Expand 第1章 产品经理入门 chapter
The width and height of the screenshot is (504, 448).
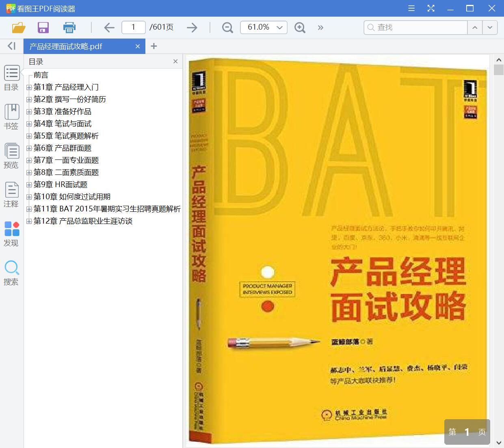click(x=28, y=87)
